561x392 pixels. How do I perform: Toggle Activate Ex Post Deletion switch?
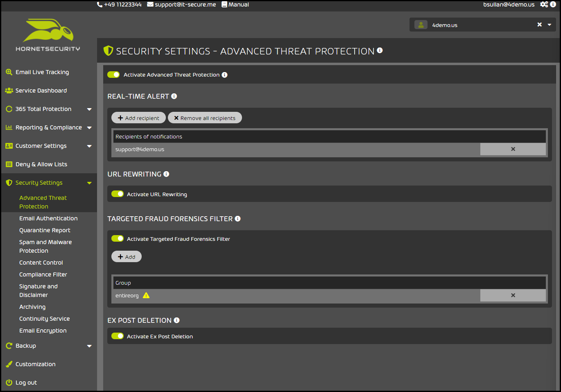118,336
